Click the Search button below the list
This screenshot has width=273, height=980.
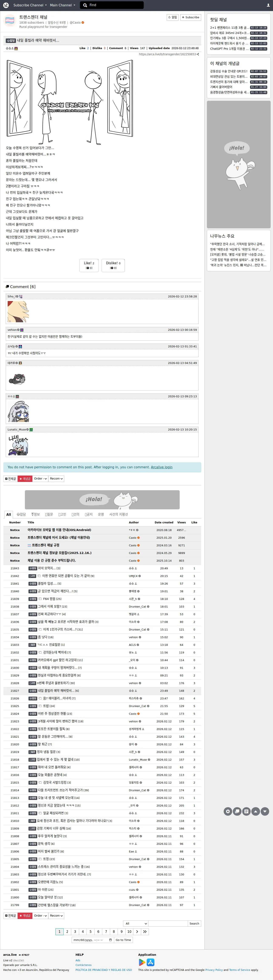194,923
